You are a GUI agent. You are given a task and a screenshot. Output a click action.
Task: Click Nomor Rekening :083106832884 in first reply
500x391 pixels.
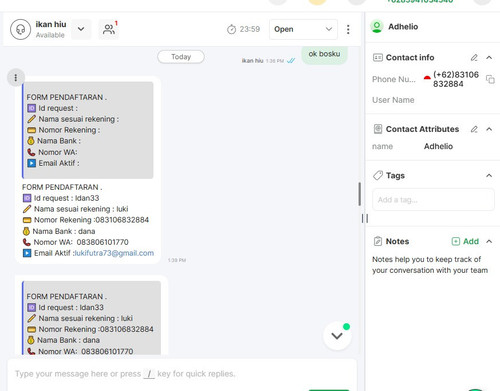click(x=85, y=220)
